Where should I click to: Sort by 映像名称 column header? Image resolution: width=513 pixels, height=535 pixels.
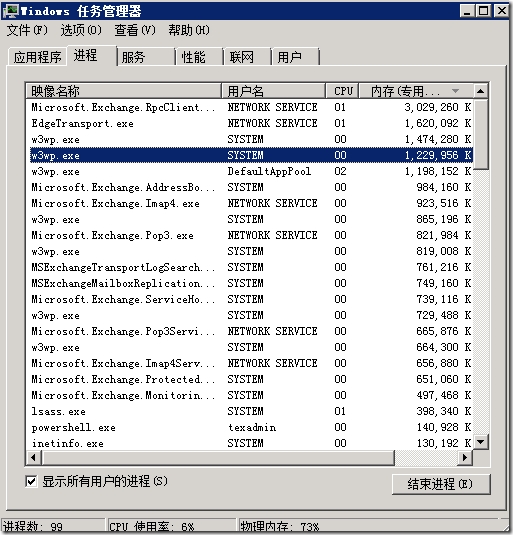[124, 91]
